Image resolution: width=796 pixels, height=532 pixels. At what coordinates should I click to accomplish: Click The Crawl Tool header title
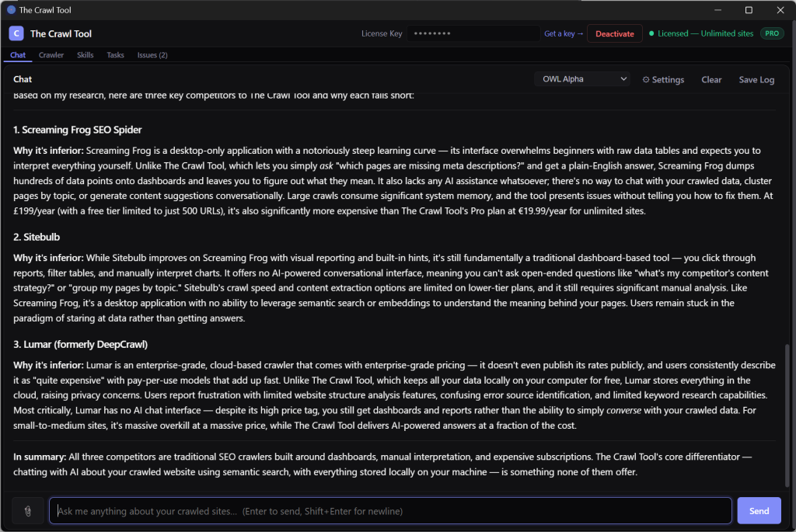(x=61, y=34)
